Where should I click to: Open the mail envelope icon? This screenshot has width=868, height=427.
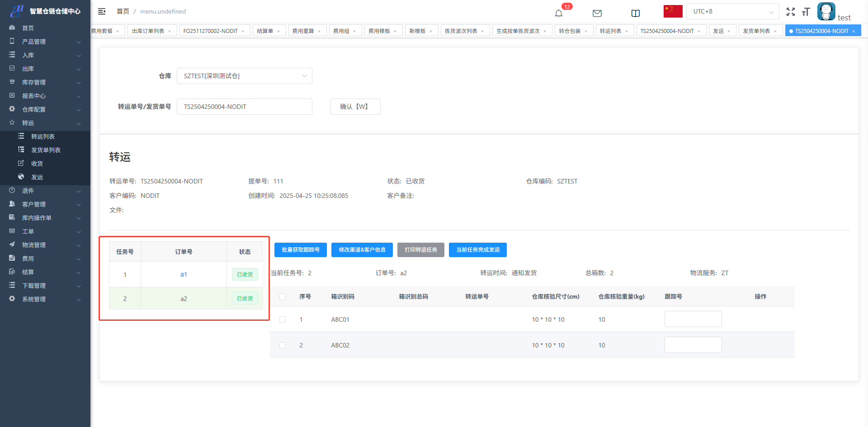pyautogui.click(x=597, y=13)
